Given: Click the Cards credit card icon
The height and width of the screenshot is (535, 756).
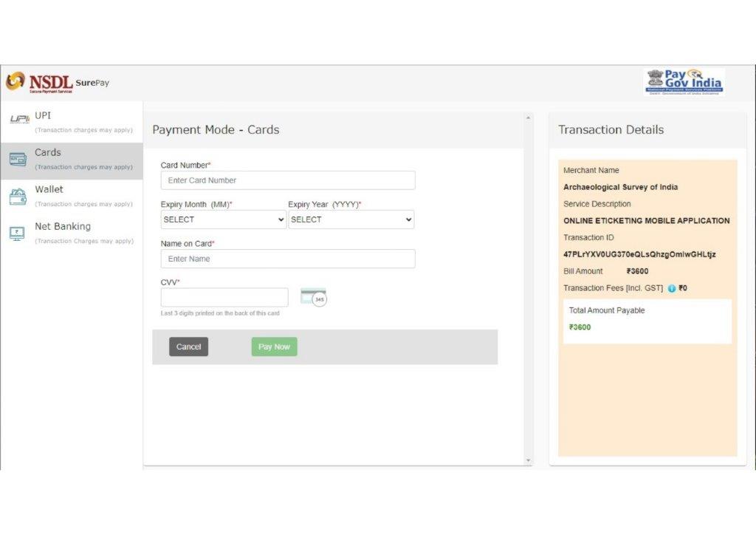Looking at the screenshot, I should coord(18,159).
